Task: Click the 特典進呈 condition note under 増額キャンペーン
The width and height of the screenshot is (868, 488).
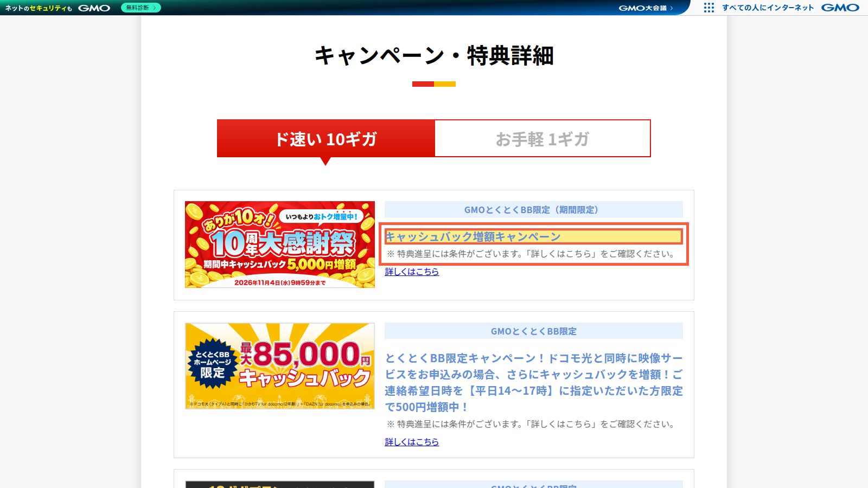Action: 531,254
